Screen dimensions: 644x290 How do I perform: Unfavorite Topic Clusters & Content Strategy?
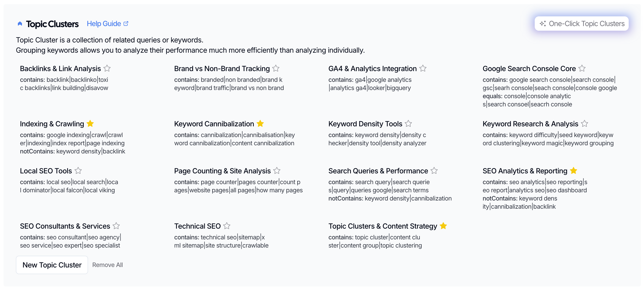click(x=443, y=226)
